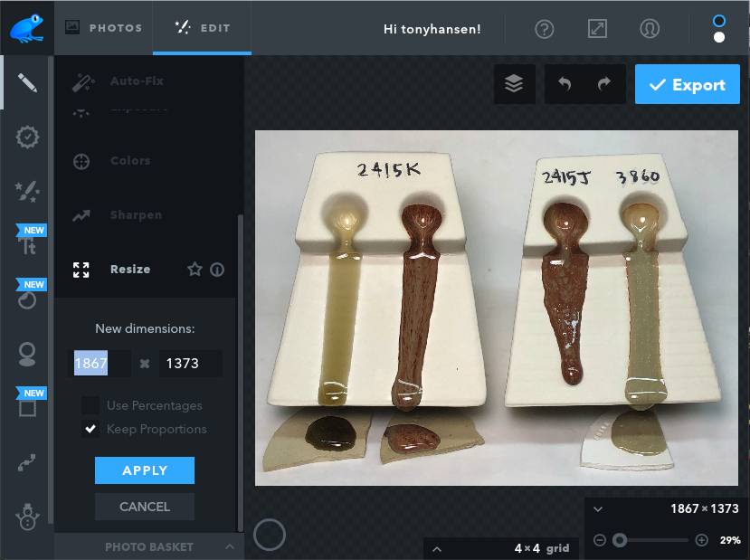Open the layers panel button
This screenshot has width=750, height=560.
[x=514, y=84]
